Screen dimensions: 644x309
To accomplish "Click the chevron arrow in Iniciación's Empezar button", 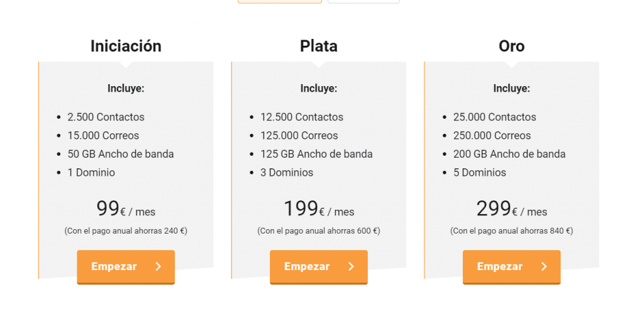I will tap(158, 267).
